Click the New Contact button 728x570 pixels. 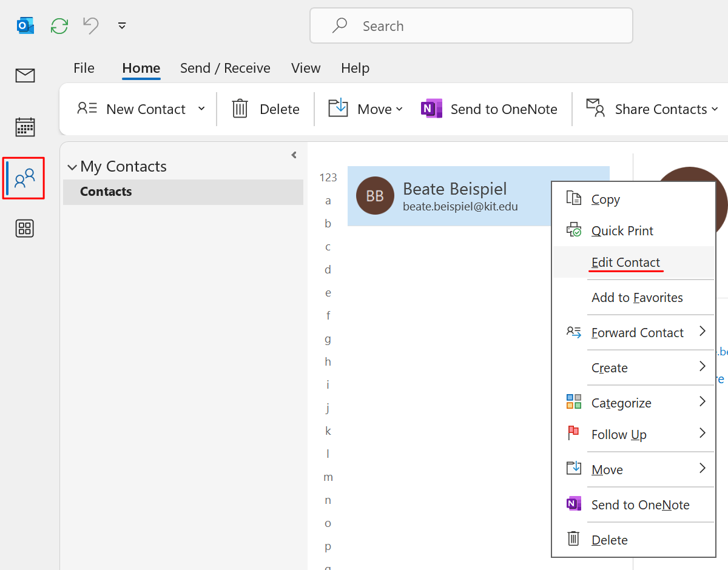131,109
